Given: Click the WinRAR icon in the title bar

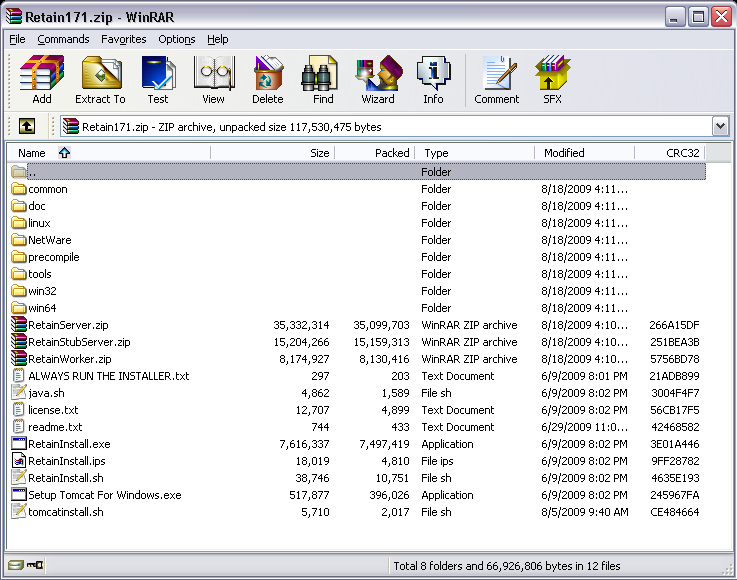Looking at the screenshot, I should click(14, 16).
